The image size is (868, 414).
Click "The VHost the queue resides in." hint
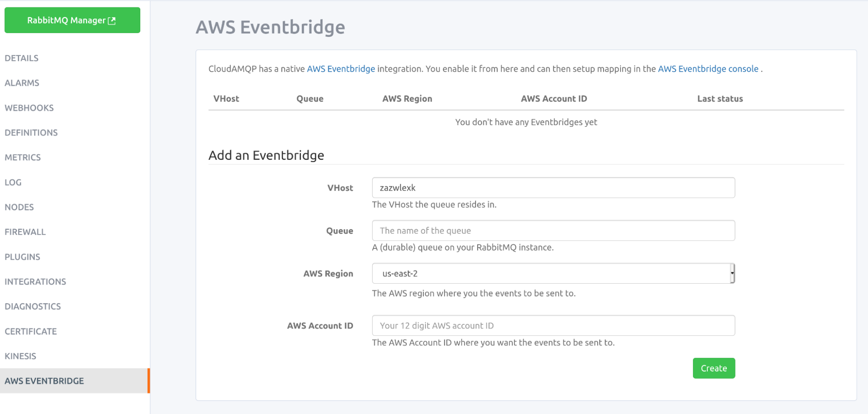tap(434, 205)
